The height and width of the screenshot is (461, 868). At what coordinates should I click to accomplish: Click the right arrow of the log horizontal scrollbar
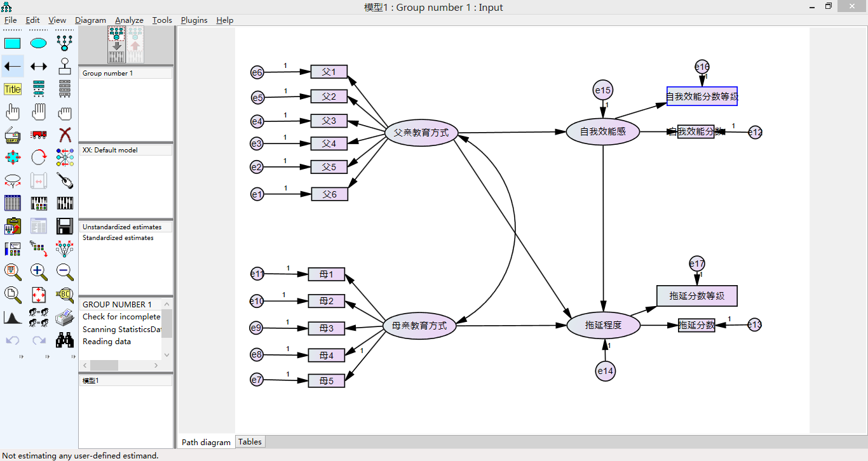[156, 366]
